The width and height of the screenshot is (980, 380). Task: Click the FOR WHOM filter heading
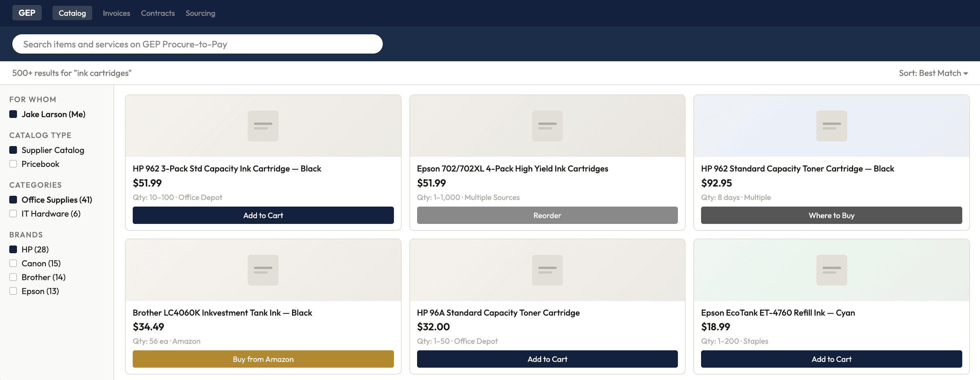[33, 99]
